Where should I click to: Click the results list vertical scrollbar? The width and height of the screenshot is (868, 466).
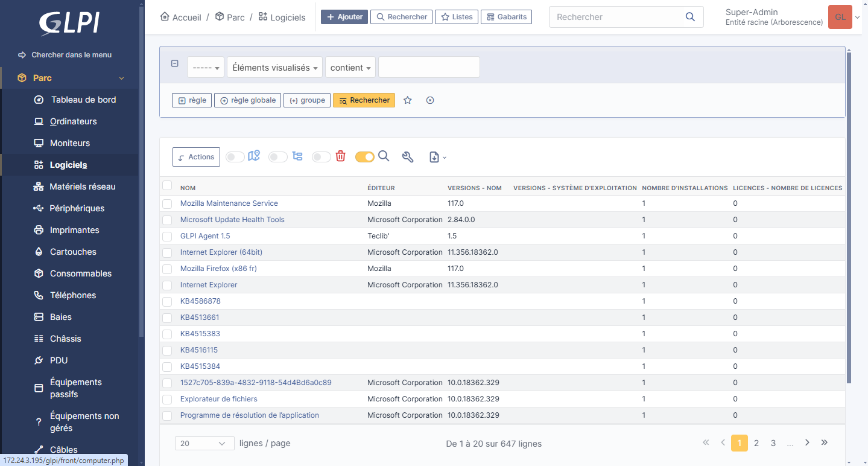[849, 217]
